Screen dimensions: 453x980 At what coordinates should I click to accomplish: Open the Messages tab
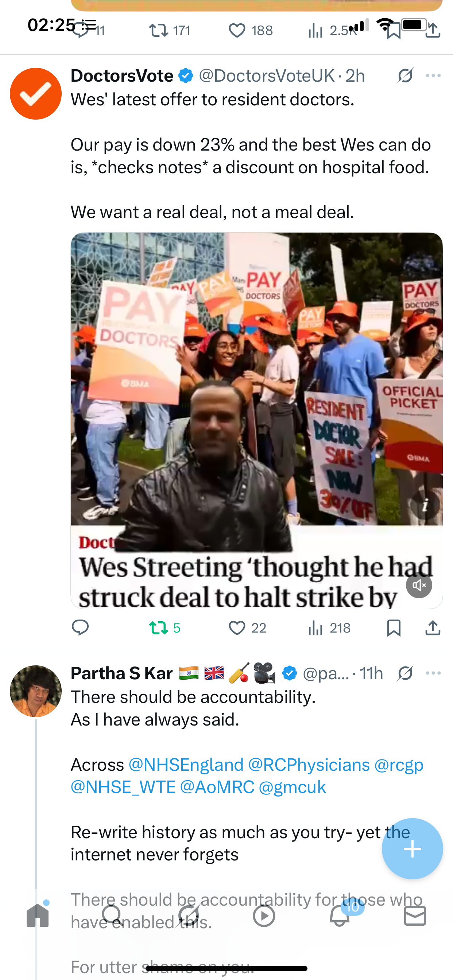coord(415,915)
